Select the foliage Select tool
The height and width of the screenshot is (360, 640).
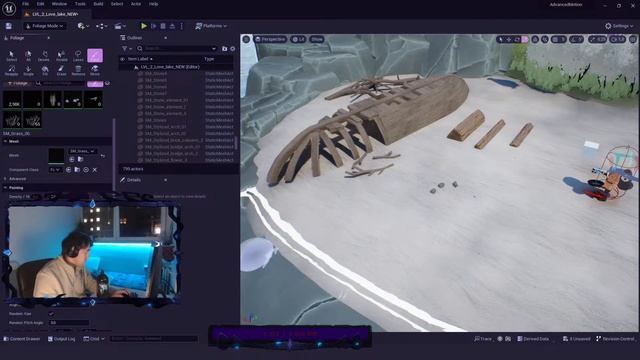tap(11, 56)
